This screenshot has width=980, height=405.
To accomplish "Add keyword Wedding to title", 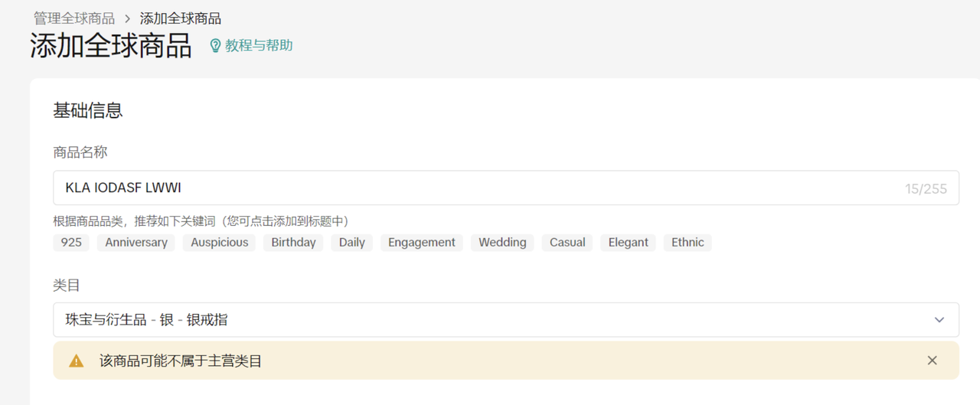I will (502, 243).
